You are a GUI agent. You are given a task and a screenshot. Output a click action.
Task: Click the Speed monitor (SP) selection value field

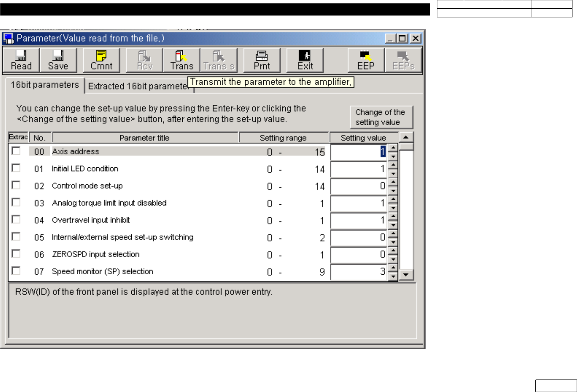pyautogui.click(x=359, y=272)
